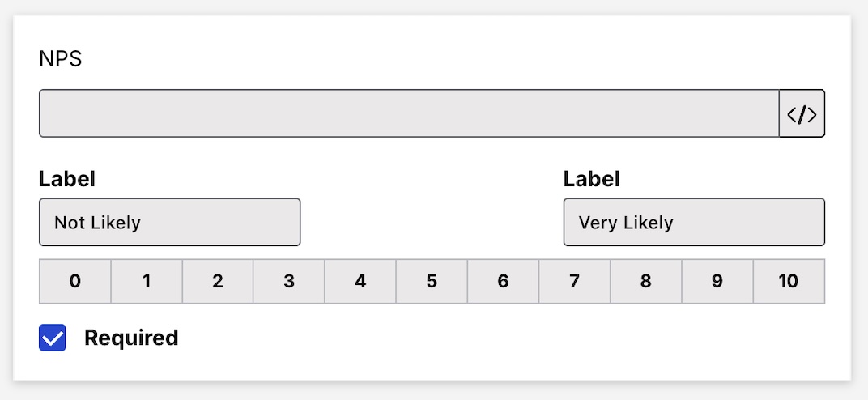Focus the NPS question text field
This screenshot has height=400, width=868.
pyautogui.click(x=409, y=114)
